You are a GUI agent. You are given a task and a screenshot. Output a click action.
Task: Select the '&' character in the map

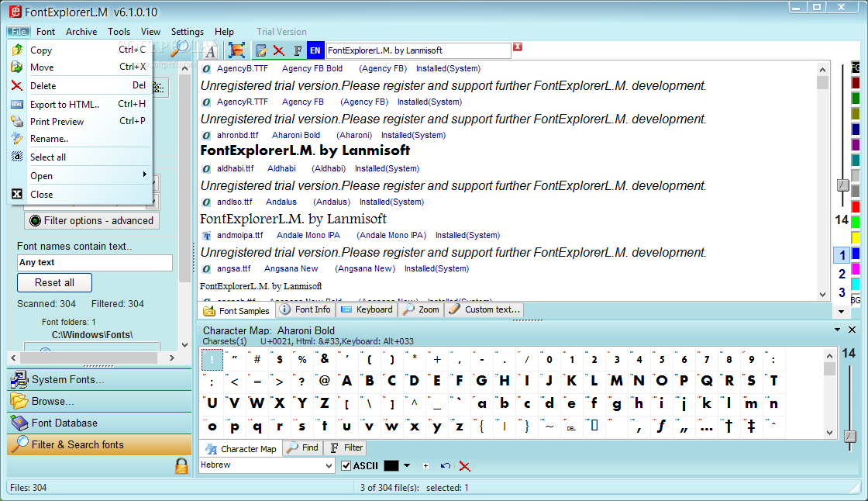tap(325, 358)
